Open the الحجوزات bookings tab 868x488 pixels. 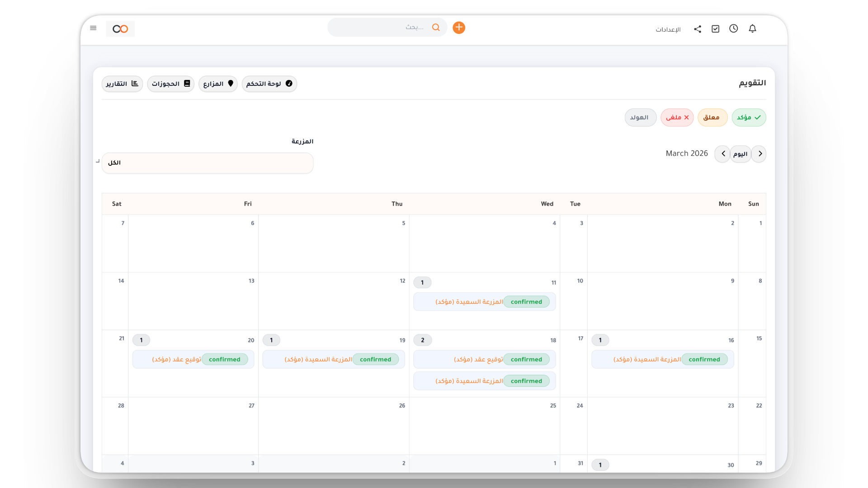(x=170, y=84)
